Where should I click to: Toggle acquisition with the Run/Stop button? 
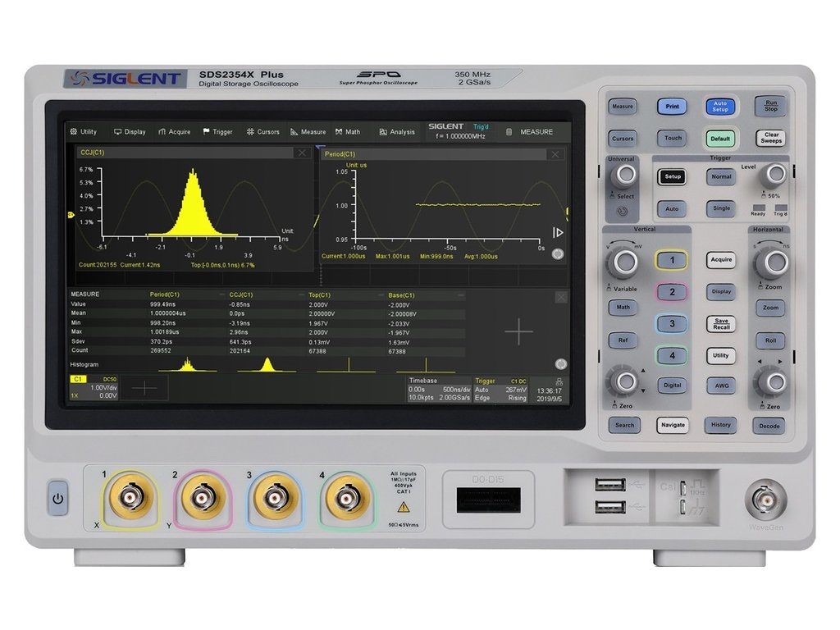pyautogui.click(x=770, y=106)
